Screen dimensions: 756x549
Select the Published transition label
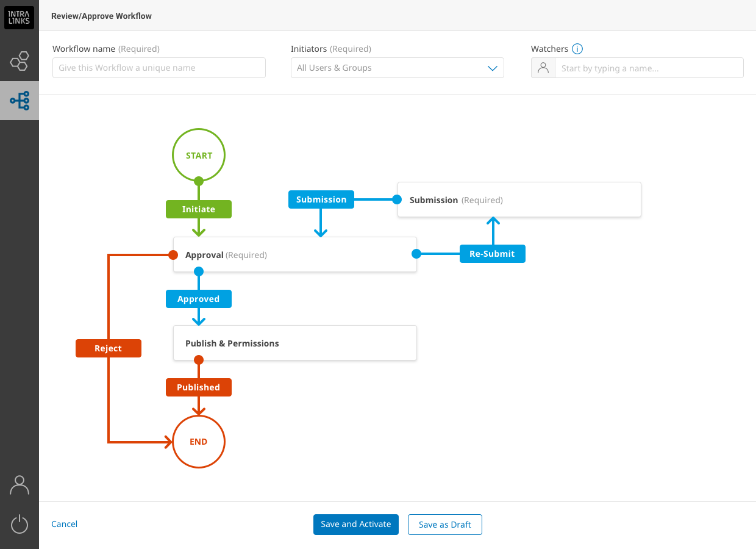pos(199,387)
